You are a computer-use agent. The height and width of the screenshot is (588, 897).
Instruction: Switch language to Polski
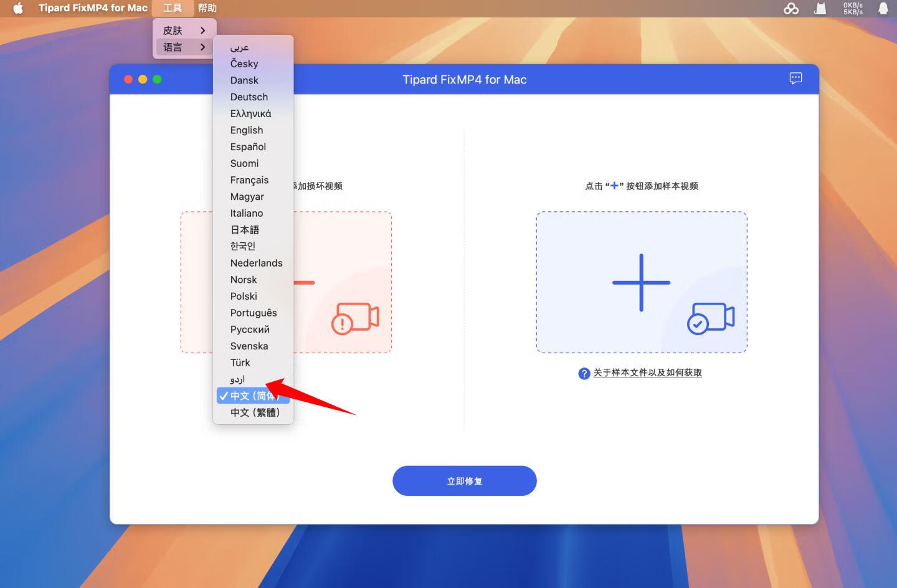click(x=253, y=296)
